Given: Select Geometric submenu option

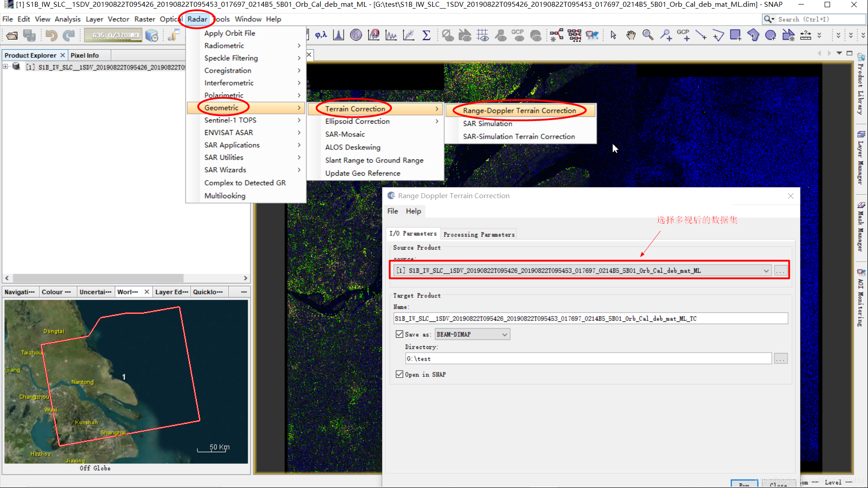Looking at the screenshot, I should click(x=221, y=107).
